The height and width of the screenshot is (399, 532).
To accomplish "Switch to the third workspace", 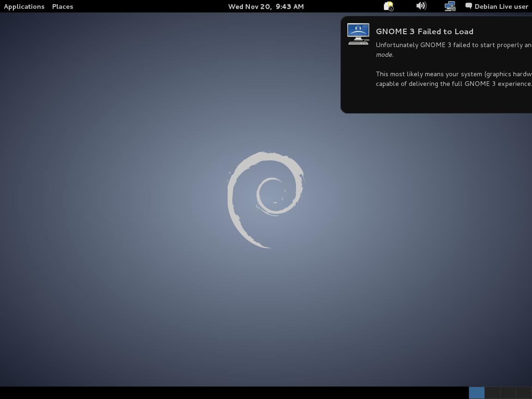I will point(508,393).
